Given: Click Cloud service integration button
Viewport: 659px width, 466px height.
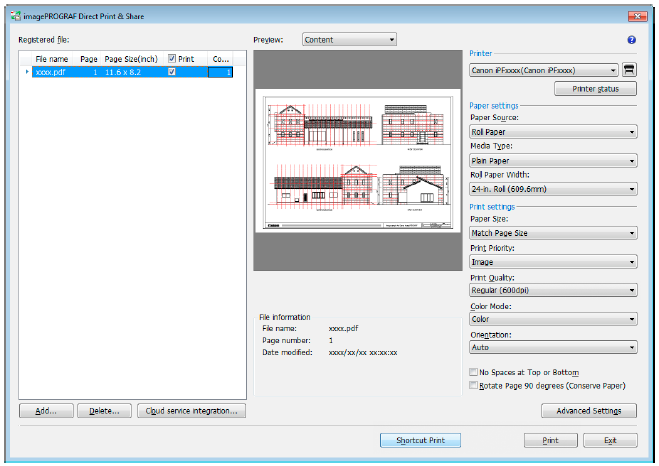Looking at the screenshot, I should click(x=191, y=410).
